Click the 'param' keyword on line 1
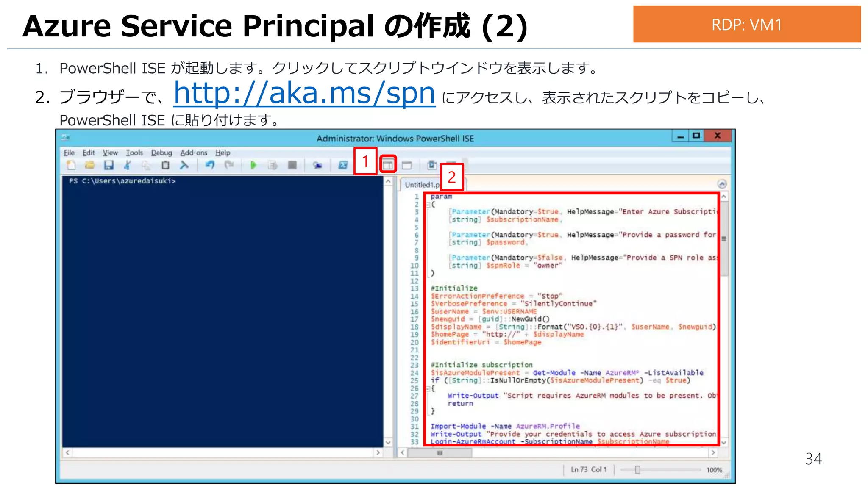Screen dimensions: 868x488 point(441,196)
